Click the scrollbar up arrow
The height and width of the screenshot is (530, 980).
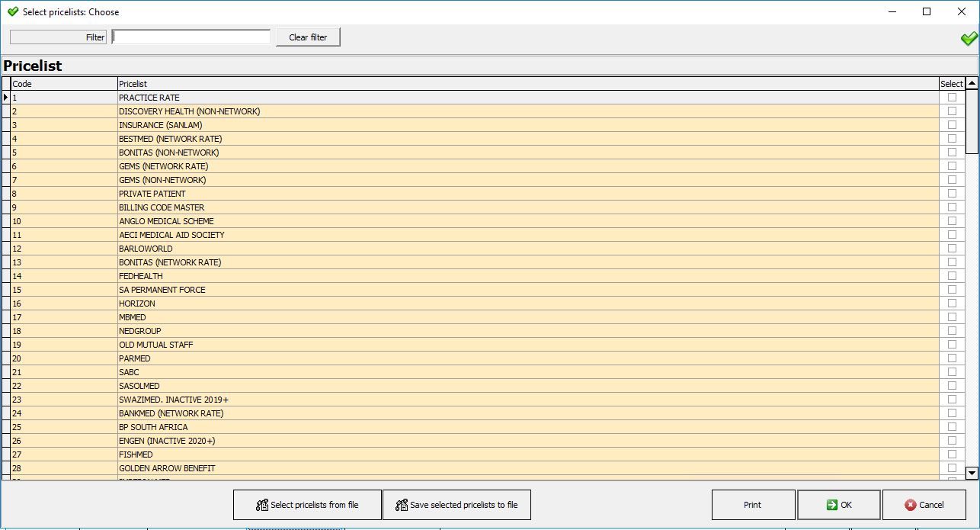click(x=972, y=84)
